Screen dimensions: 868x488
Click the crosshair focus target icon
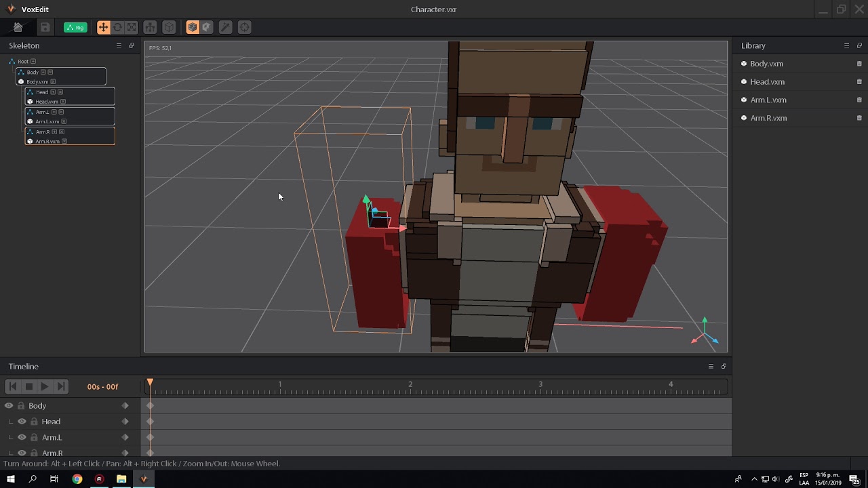(x=245, y=27)
